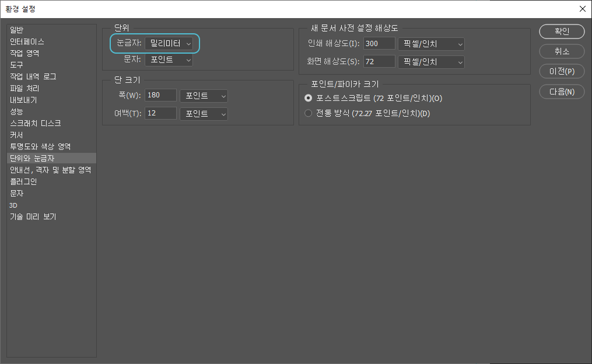Select 전통 방식 (72.27 포인트/인치) radio option
Viewport: 592px width, 364px height.
coord(309,113)
